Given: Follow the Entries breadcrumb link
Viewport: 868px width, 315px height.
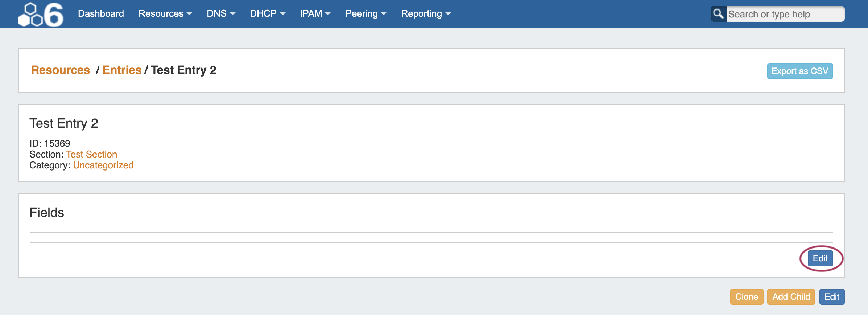Looking at the screenshot, I should tap(122, 70).
